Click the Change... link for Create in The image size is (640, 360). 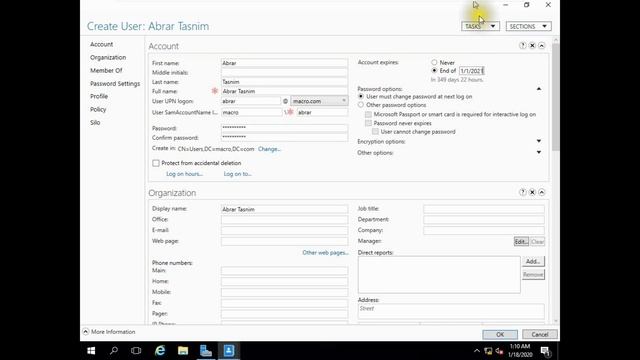269,149
